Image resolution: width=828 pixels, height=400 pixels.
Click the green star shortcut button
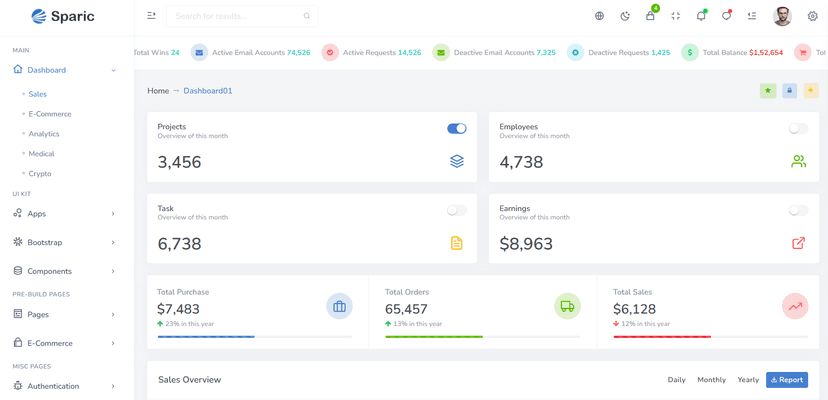[768, 91]
